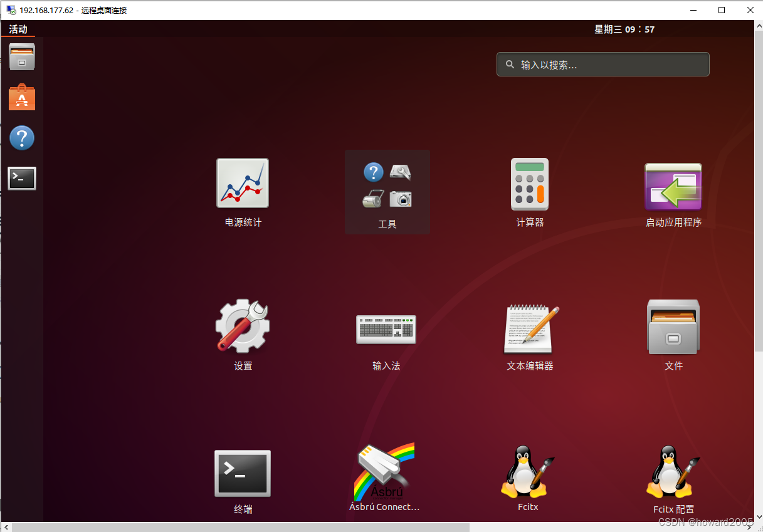Click the 计算器 label text
The image size is (763, 532).
click(x=530, y=222)
